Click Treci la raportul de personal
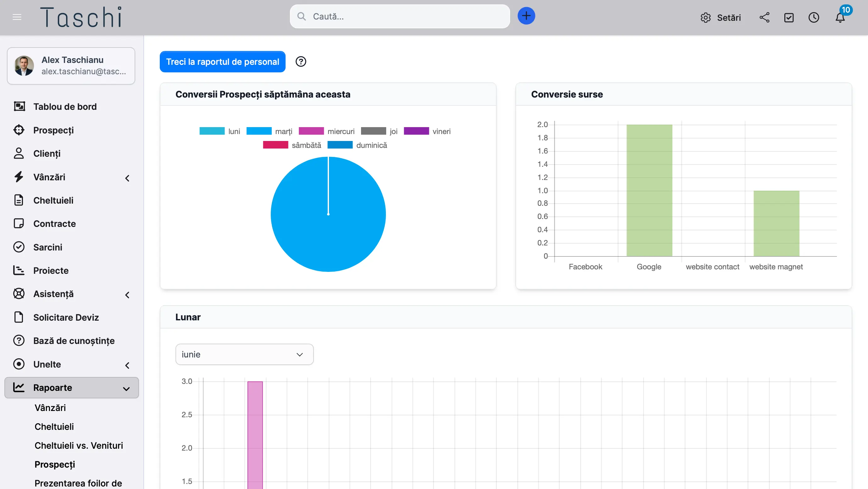Image resolution: width=868 pixels, height=489 pixels. point(222,62)
